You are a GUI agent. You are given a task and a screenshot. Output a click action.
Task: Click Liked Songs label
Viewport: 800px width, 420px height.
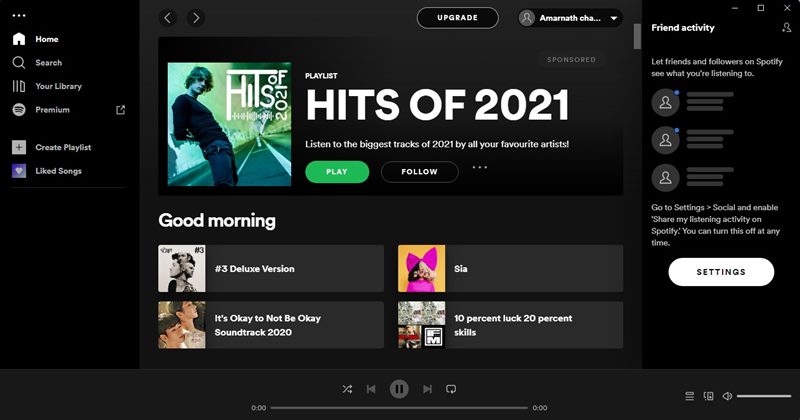59,171
